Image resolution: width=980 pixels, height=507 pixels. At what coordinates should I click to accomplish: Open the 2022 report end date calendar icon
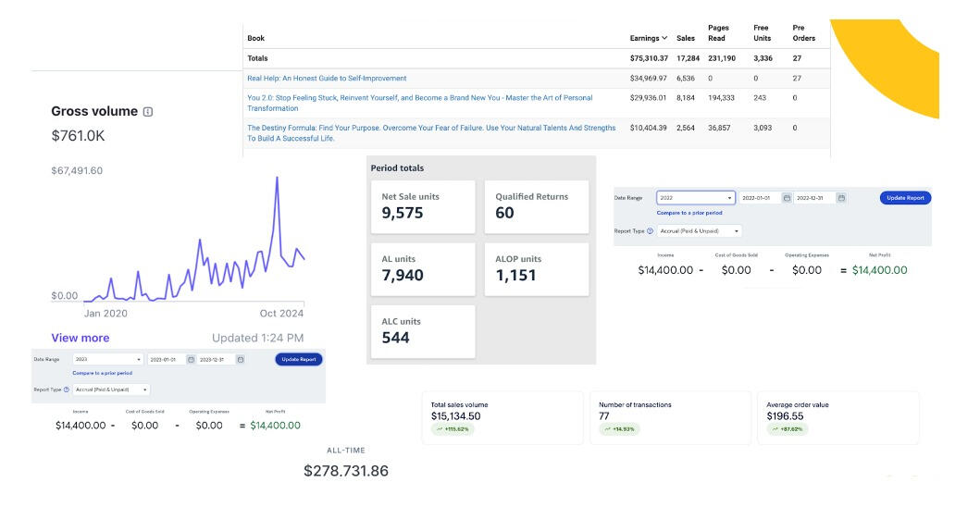[x=841, y=198]
